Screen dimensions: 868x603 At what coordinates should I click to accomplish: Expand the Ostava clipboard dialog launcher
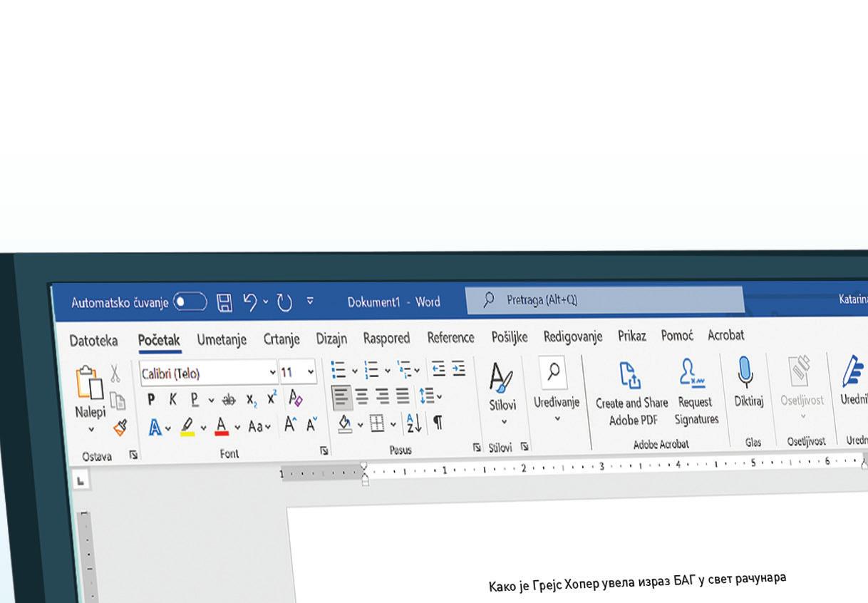(x=133, y=455)
